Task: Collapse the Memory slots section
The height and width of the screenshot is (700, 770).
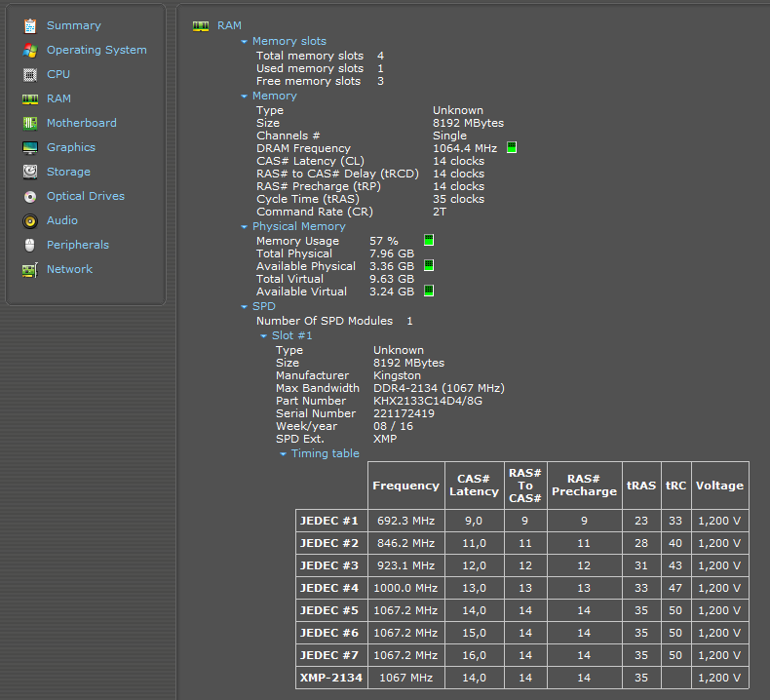Action: point(245,42)
